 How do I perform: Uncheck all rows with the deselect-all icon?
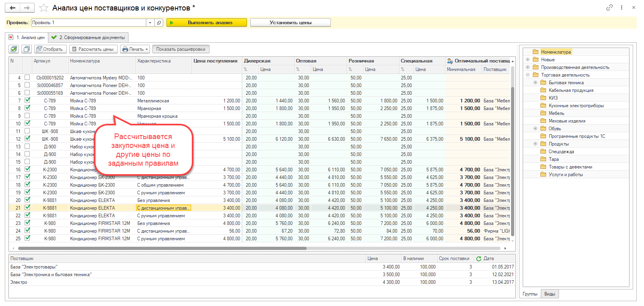click(27, 49)
